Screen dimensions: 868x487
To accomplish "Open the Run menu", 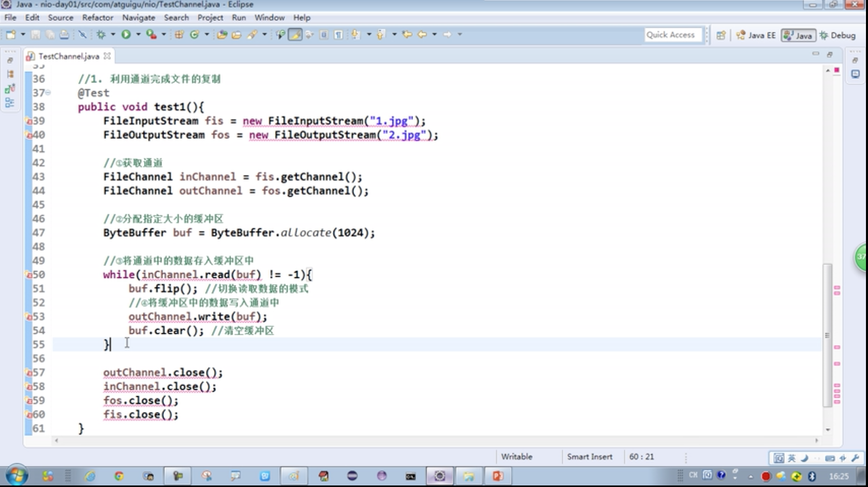I will click(x=239, y=17).
